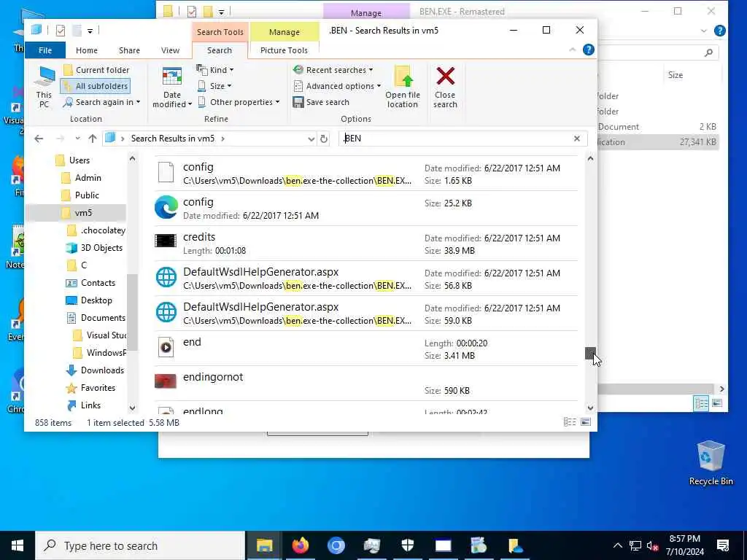Image resolution: width=747 pixels, height=560 pixels.
Task: Open the Other properties dropdown
Action: point(239,102)
